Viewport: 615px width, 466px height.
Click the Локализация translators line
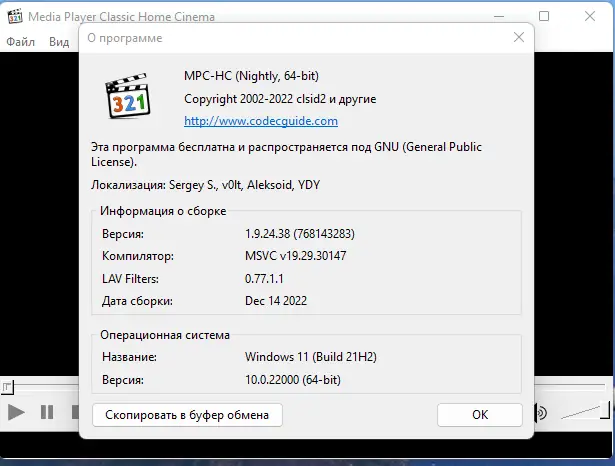click(206, 185)
